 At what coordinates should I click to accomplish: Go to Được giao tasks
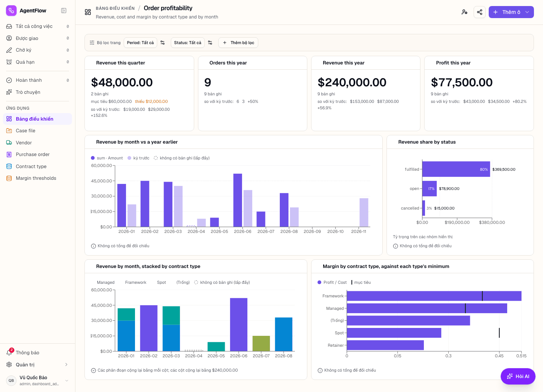click(38, 38)
